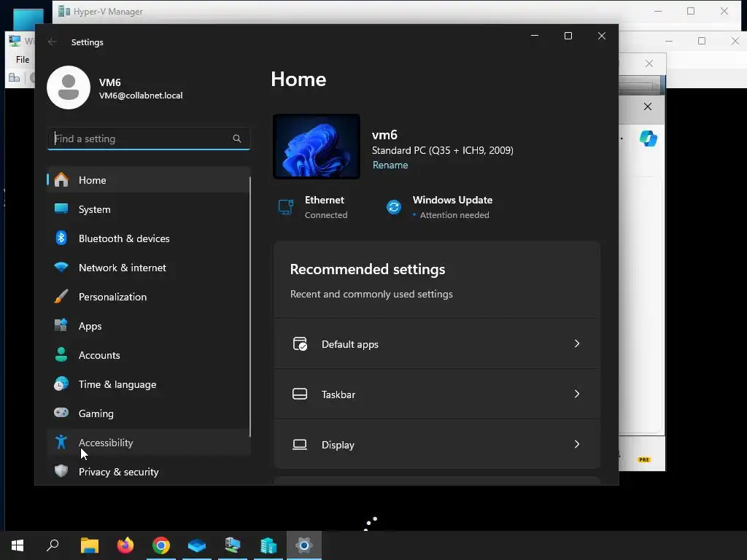Viewport: 747px width, 560px height.
Task: Click the Taskbar row icon
Action: click(300, 394)
